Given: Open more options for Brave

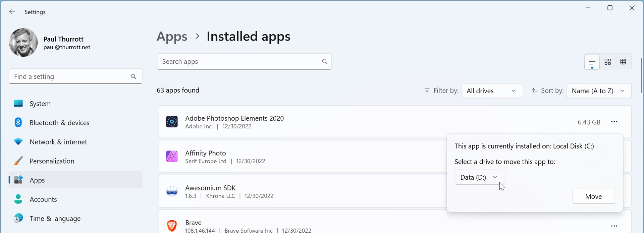Looking at the screenshot, I should (614, 226).
